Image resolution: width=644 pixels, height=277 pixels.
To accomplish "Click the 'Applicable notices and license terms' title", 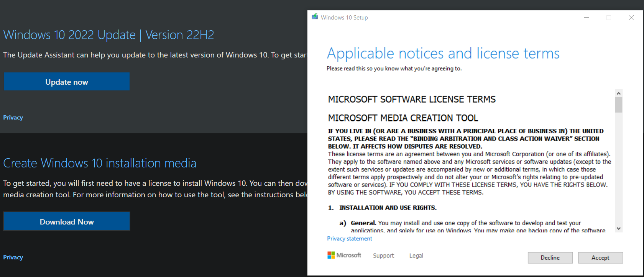I will pyautogui.click(x=443, y=54).
